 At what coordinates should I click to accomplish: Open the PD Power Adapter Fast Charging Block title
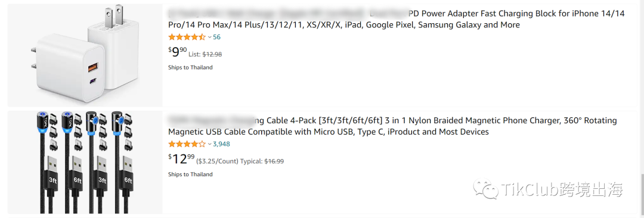point(397,19)
